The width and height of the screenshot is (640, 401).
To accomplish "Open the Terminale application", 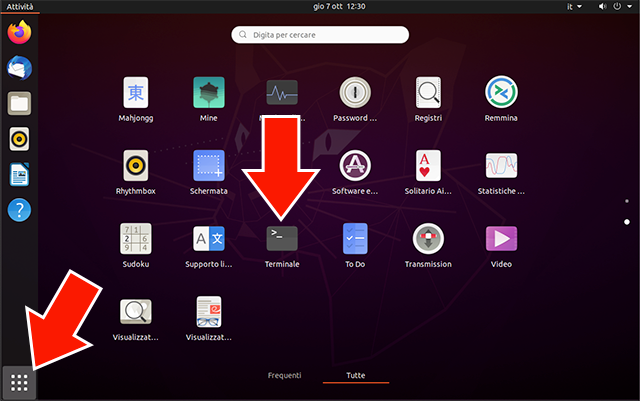I will pos(282,239).
